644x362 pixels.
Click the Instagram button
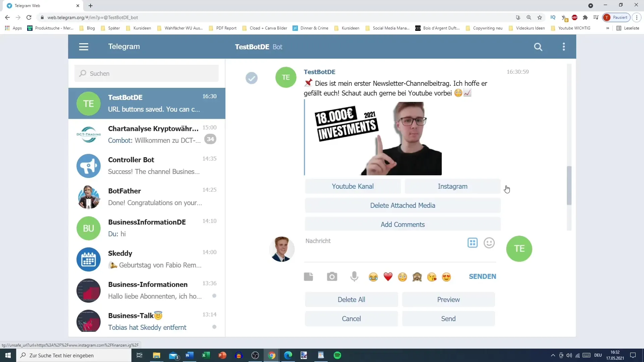tap(452, 186)
